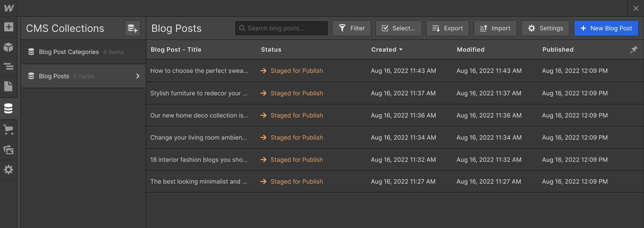644x228 pixels.
Task: Open the Navigator layers icon
Action: click(9, 66)
